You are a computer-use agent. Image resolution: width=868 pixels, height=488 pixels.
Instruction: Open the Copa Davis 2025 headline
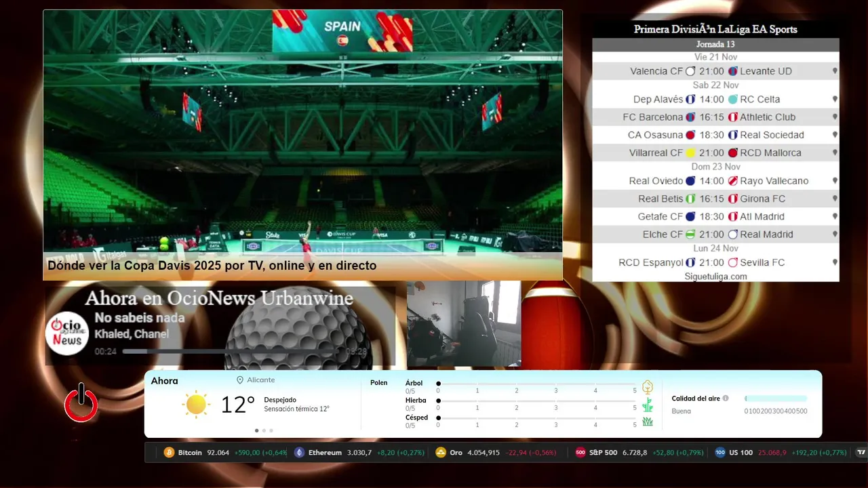212,266
